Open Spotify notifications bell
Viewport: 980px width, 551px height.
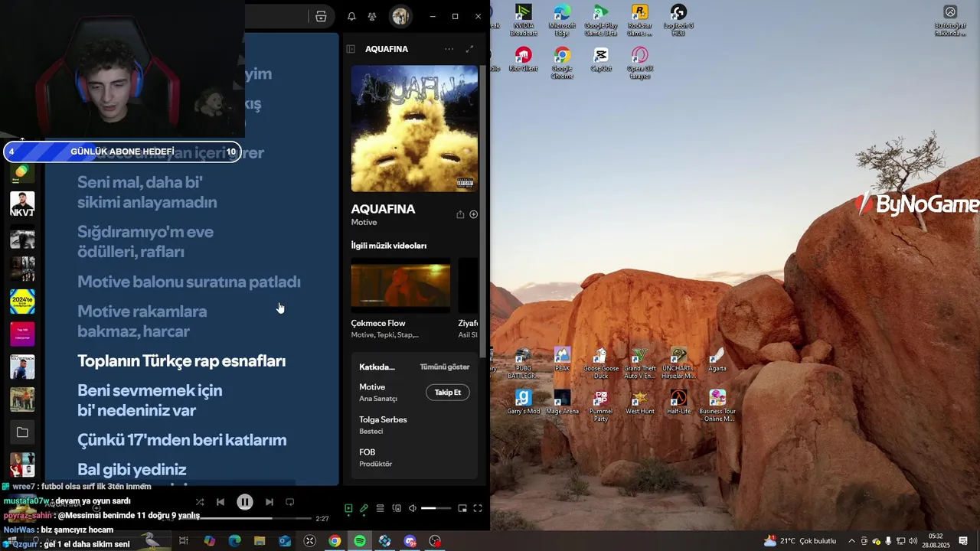[x=351, y=16]
